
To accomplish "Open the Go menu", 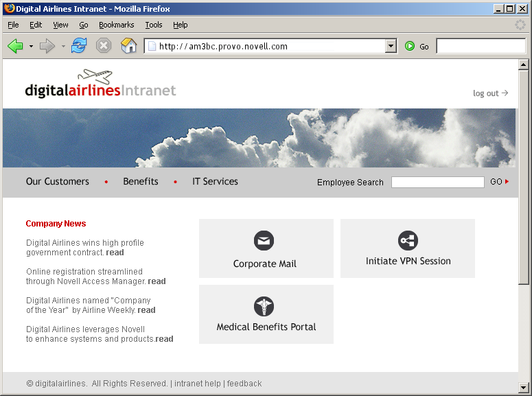I will click(x=84, y=25).
